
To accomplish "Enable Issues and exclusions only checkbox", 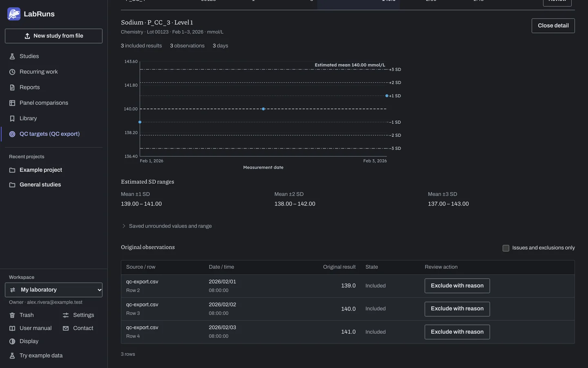I will tap(506, 248).
